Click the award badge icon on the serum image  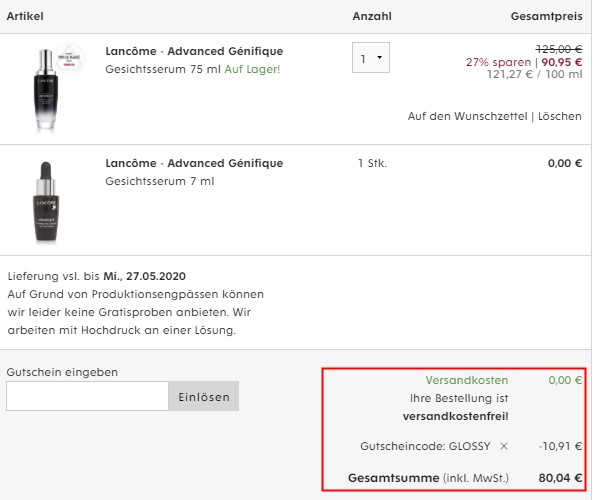[69, 59]
